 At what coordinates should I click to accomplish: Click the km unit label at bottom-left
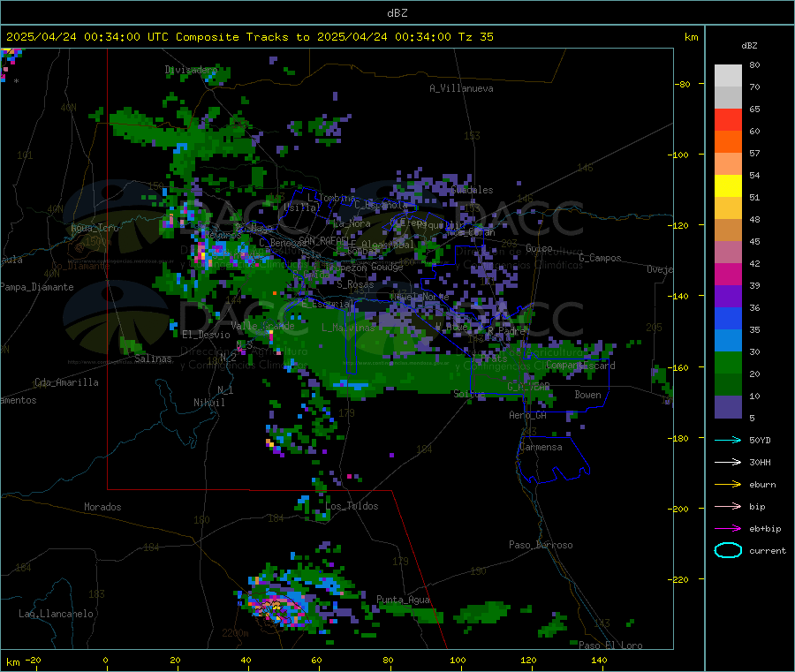[x=12, y=662]
